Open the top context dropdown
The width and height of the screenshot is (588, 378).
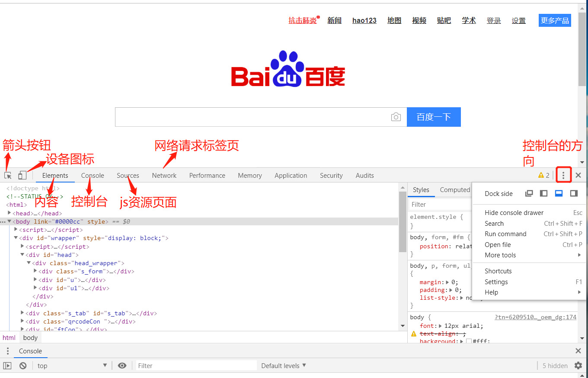point(72,365)
